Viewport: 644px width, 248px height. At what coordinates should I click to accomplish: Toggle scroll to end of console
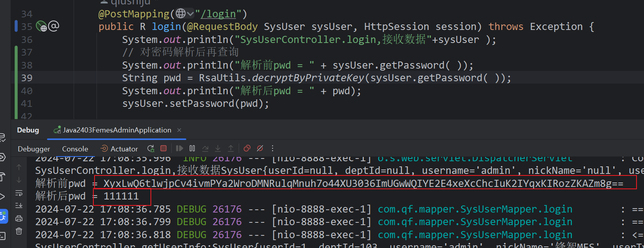19,205
